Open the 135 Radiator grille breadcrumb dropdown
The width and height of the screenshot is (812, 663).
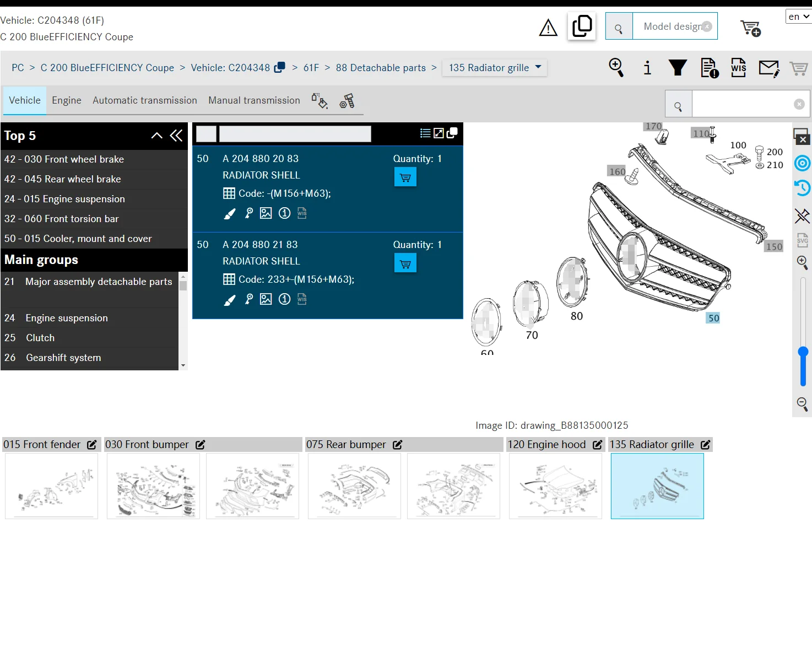coord(495,68)
